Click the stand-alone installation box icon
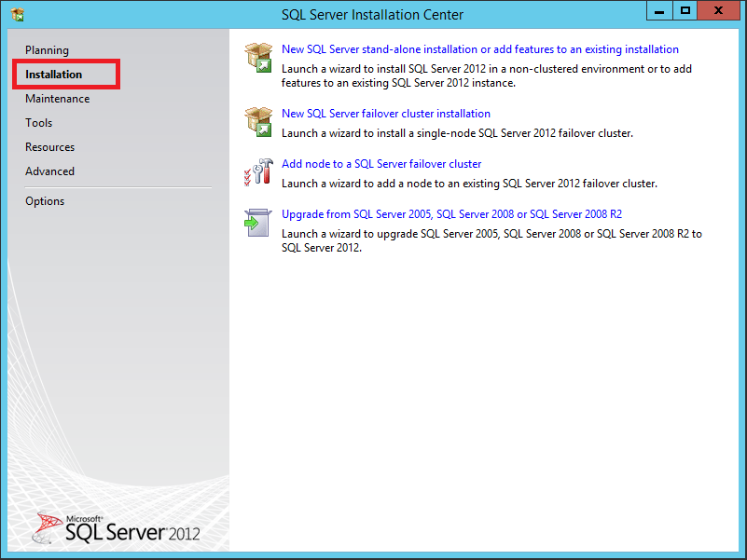This screenshot has height=560, width=747. 257,57
